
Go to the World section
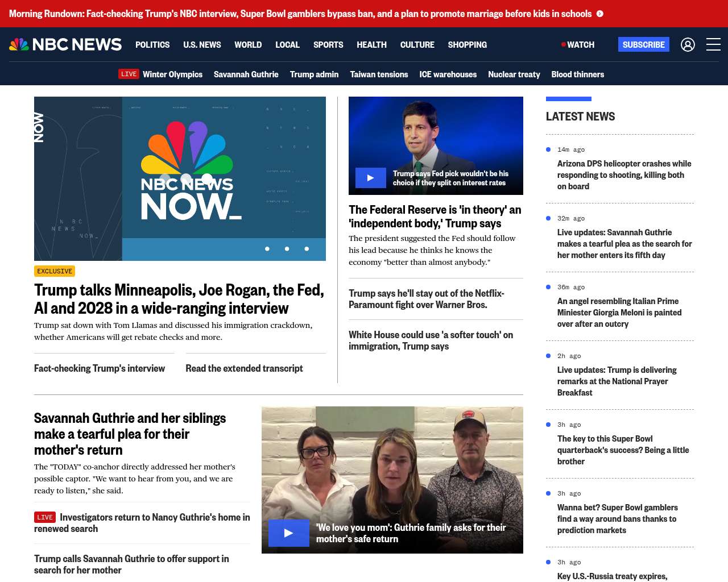(x=248, y=44)
